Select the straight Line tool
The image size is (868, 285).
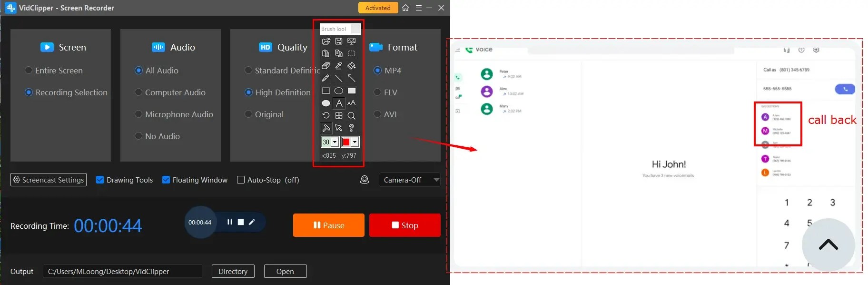pyautogui.click(x=339, y=78)
